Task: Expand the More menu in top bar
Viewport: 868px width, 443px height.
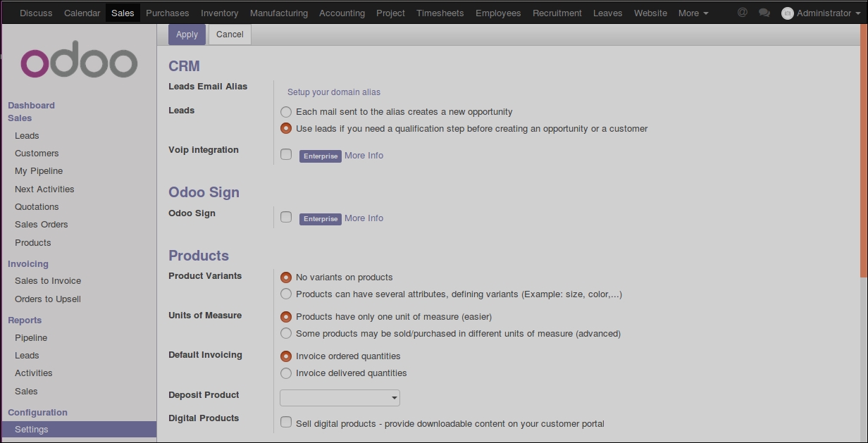Action: point(693,13)
